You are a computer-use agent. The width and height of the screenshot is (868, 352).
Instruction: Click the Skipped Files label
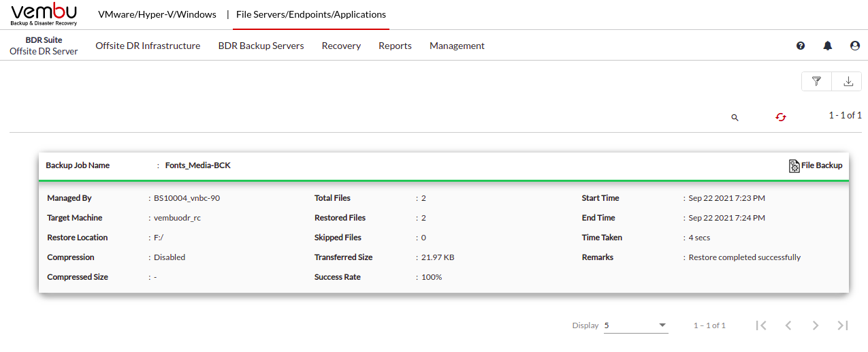coord(338,238)
